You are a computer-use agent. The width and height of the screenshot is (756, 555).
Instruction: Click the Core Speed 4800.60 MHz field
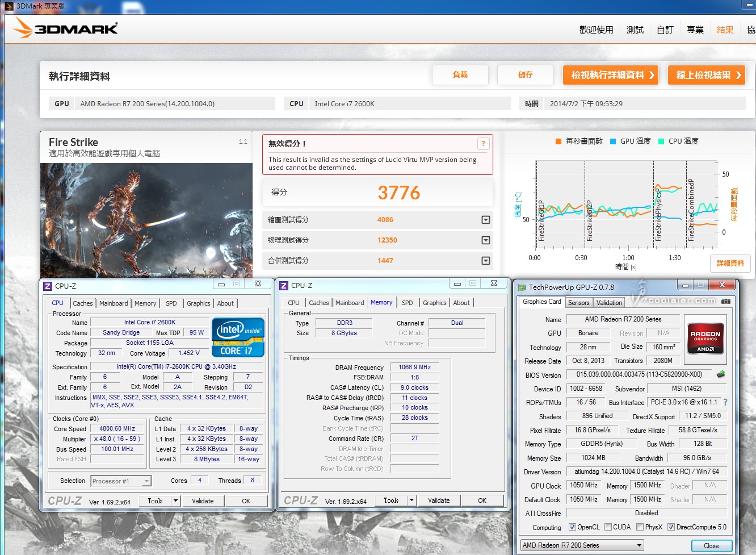pos(117,429)
